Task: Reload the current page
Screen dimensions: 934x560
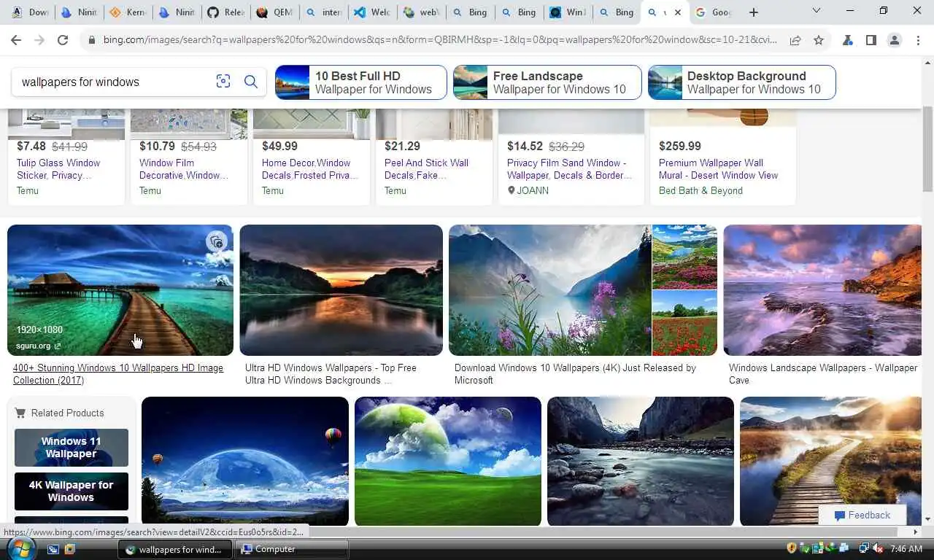Action: click(x=63, y=41)
